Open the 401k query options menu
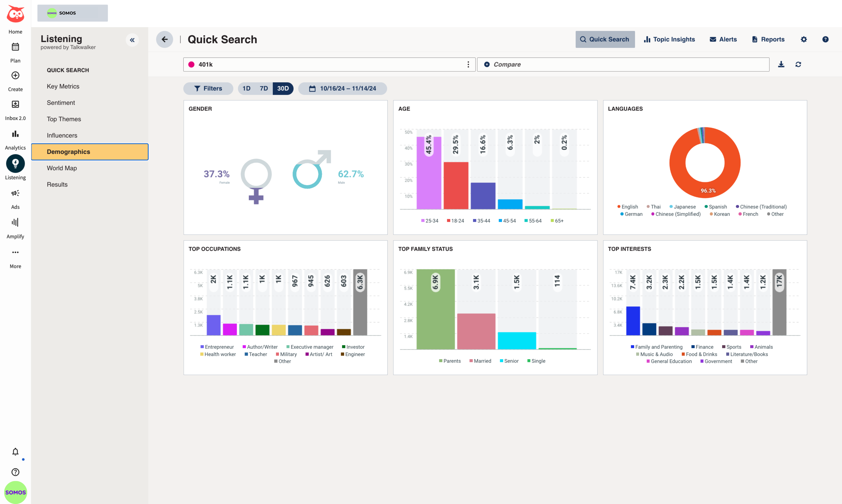Image resolution: width=842 pixels, height=504 pixels. pos(468,64)
